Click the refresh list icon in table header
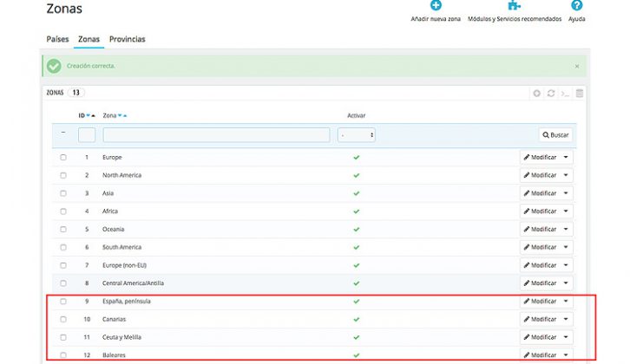The image size is (630, 364). pyautogui.click(x=551, y=93)
